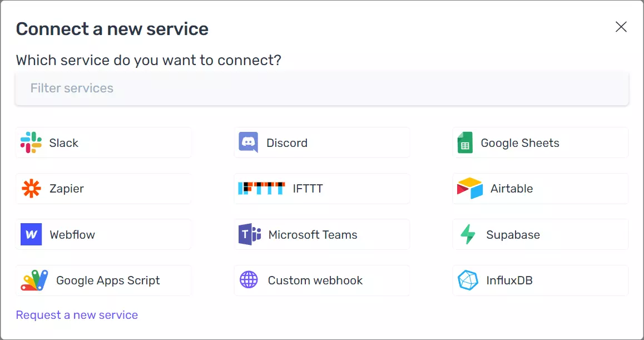Image resolution: width=644 pixels, height=340 pixels.
Task: Close the Connect a new service dialog
Action: [x=621, y=27]
